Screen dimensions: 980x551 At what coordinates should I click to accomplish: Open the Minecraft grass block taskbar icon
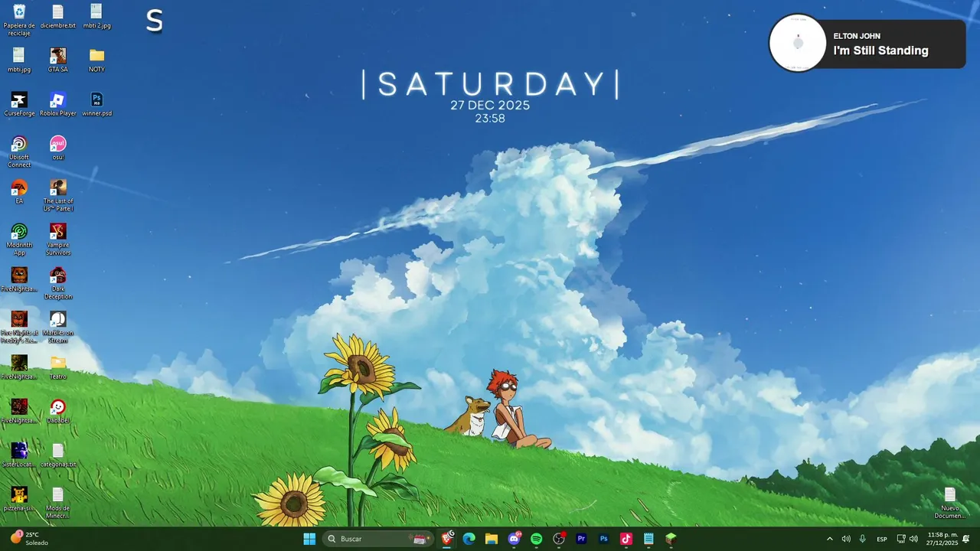click(671, 539)
